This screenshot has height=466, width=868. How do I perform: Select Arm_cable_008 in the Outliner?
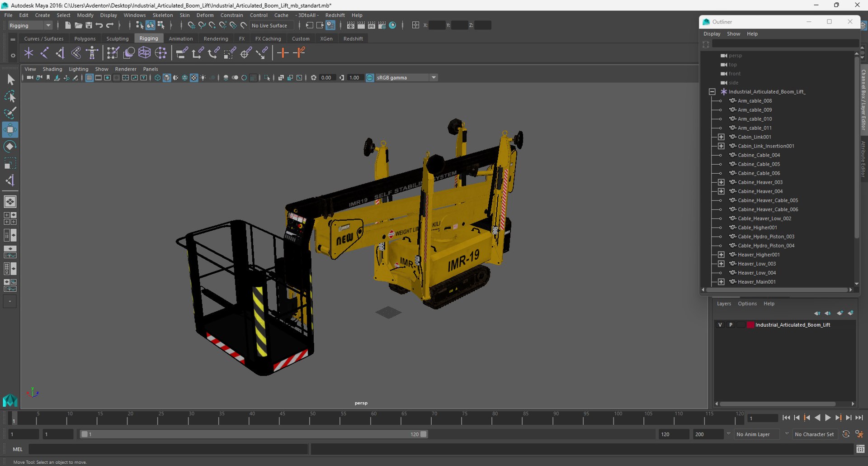755,101
